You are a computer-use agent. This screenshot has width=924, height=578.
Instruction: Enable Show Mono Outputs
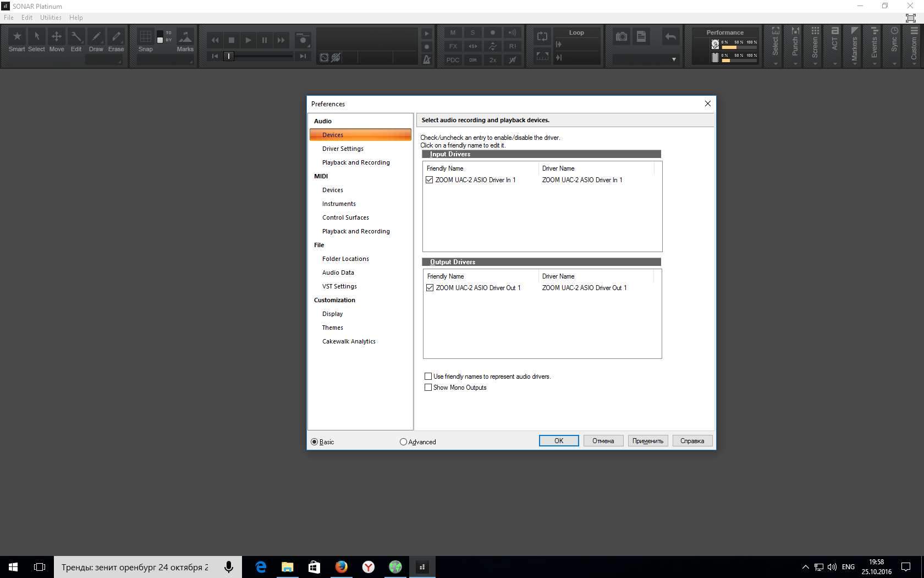pyautogui.click(x=428, y=388)
